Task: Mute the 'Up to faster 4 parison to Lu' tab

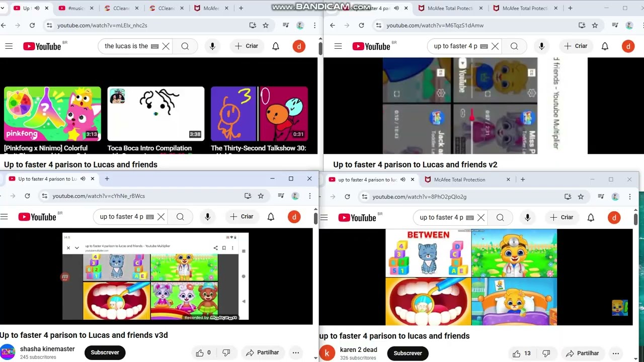Action: coord(83,178)
